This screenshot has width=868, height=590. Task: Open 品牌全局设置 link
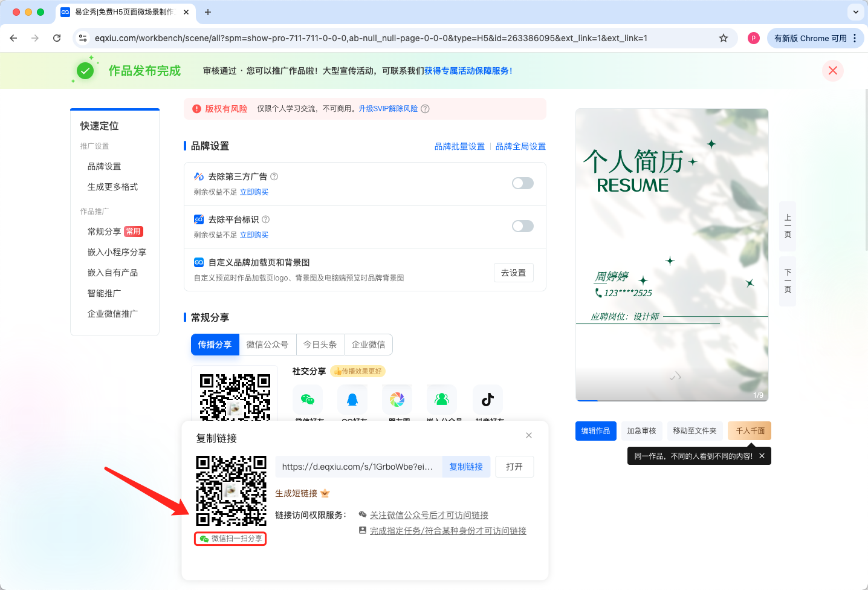coord(520,146)
